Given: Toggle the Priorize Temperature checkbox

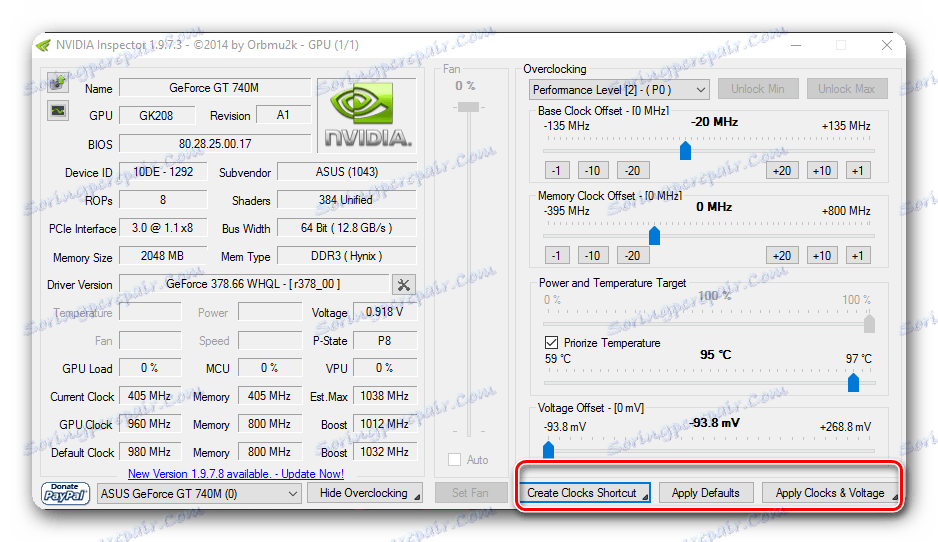Looking at the screenshot, I should (x=551, y=343).
